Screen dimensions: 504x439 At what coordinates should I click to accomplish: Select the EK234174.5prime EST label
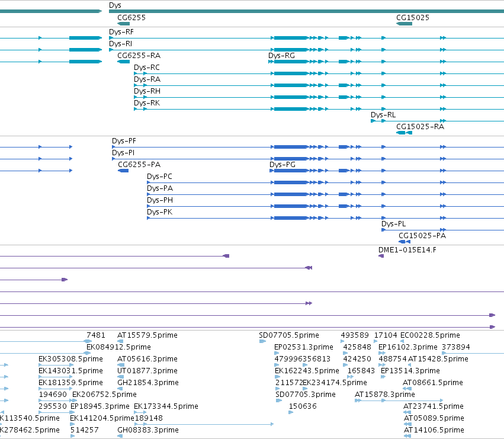(335, 383)
